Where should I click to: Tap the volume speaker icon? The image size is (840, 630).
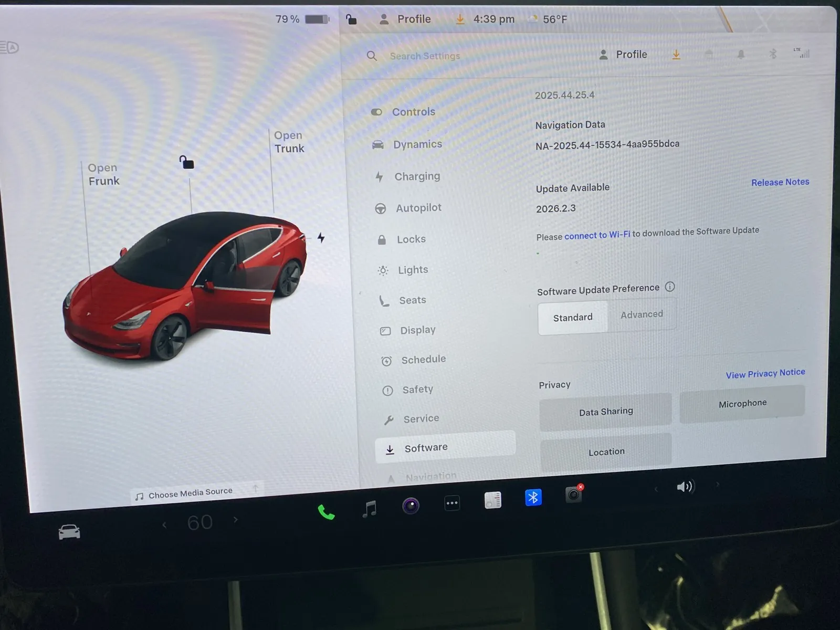685,487
